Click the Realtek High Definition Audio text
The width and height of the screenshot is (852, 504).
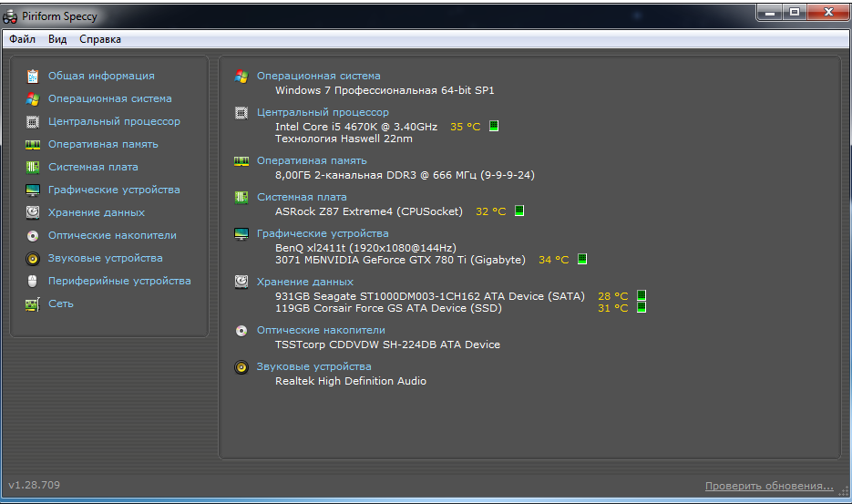[x=351, y=381]
